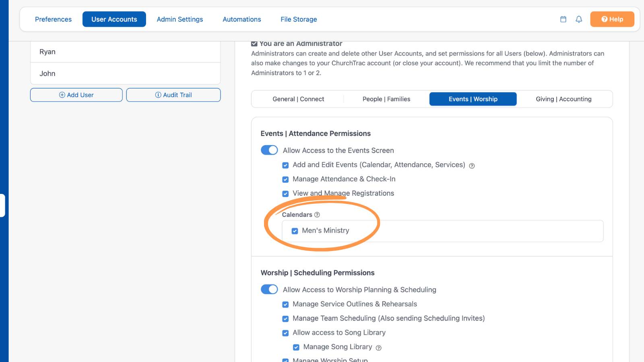Uncheck Men's Ministry calendar checkbox
This screenshot has width=644, height=362.
pyautogui.click(x=295, y=231)
